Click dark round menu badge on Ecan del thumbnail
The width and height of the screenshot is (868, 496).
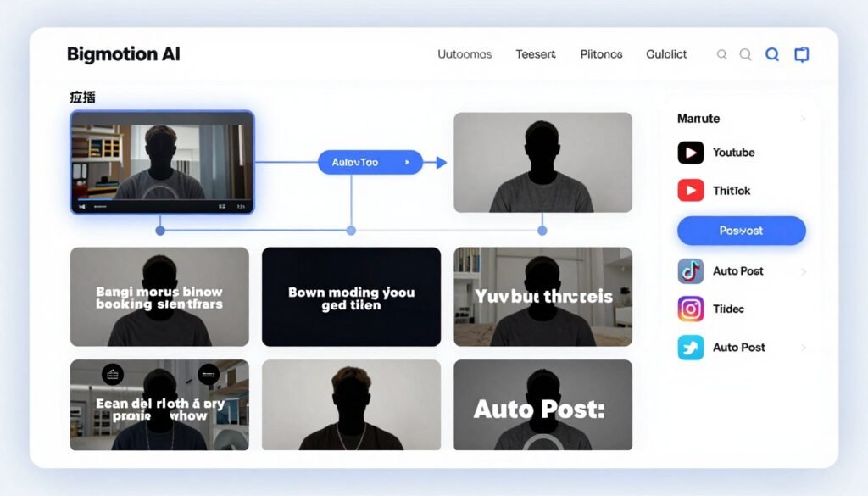click(209, 375)
